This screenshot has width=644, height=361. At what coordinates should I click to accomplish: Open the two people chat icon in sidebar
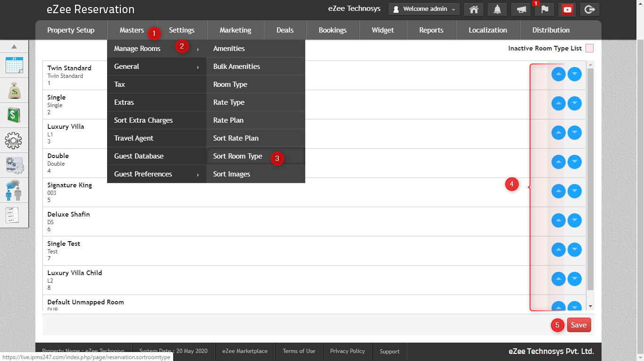click(x=14, y=190)
